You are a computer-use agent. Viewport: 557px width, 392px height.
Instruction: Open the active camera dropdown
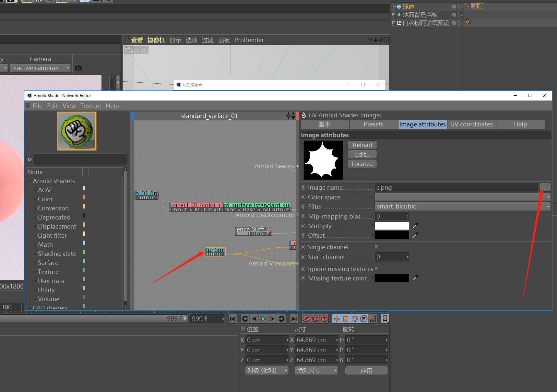(41, 68)
